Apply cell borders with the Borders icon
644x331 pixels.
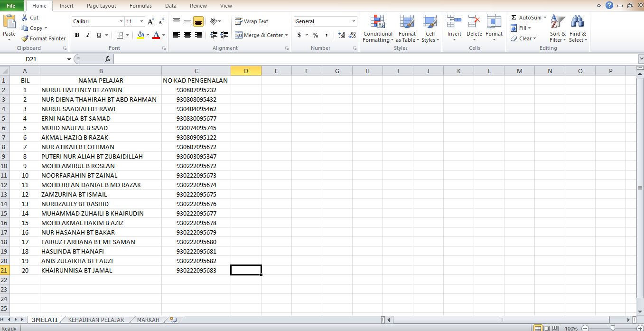coord(119,35)
